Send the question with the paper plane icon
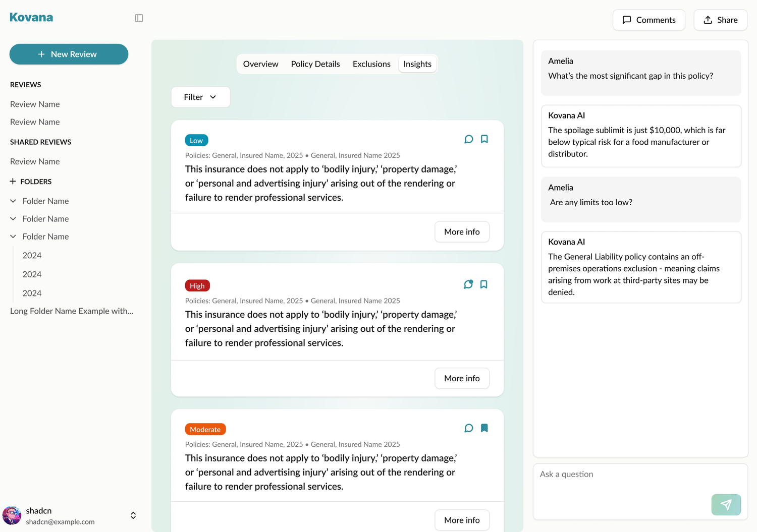This screenshot has width=757, height=532. point(726,504)
